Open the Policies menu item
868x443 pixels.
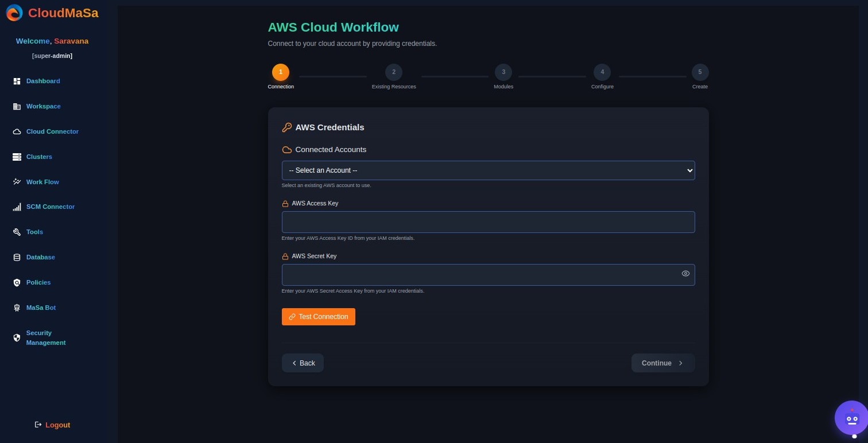(x=38, y=282)
